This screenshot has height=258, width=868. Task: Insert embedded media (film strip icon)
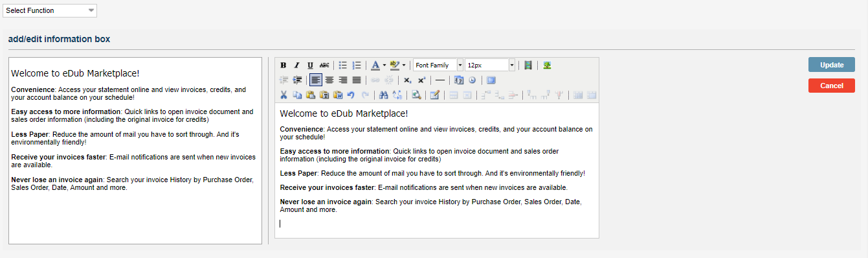click(x=528, y=65)
